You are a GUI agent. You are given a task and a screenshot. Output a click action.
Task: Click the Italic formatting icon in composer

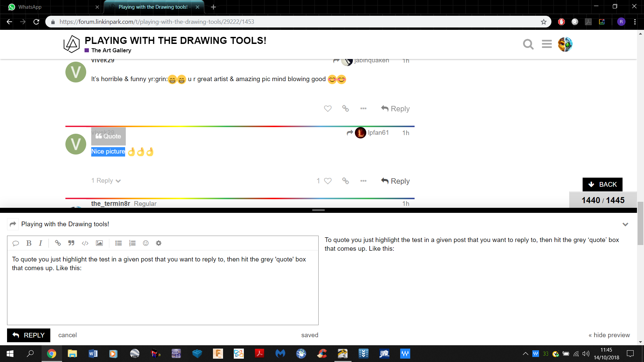pos(41,243)
